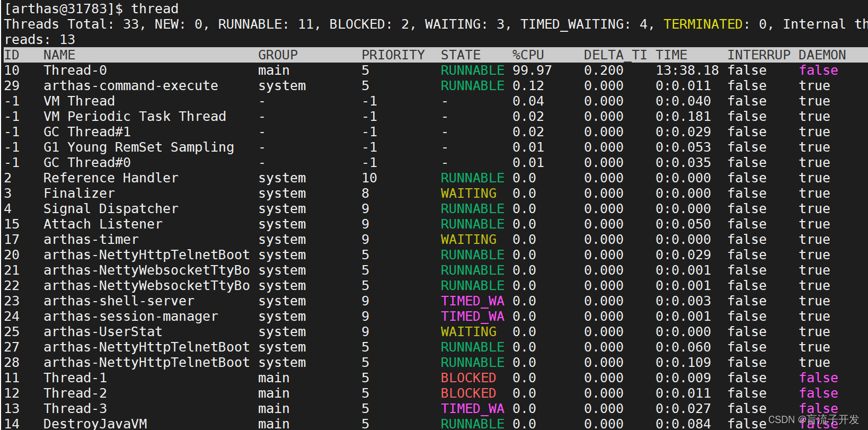Screen dimensions: 868x430
Task: Click the STATE column header
Action: [x=460, y=55]
